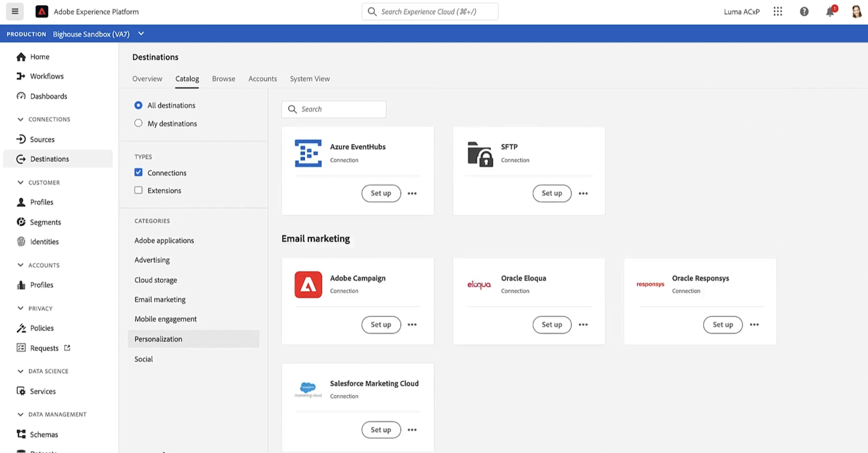Filter by Personalization category
868x453 pixels.
[x=193, y=339]
